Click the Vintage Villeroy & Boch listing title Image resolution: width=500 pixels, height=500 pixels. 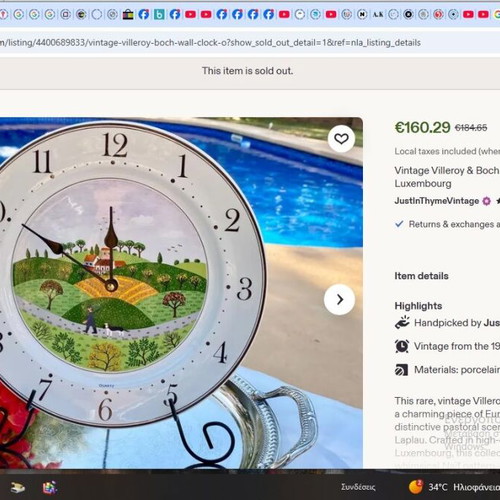tap(447, 177)
